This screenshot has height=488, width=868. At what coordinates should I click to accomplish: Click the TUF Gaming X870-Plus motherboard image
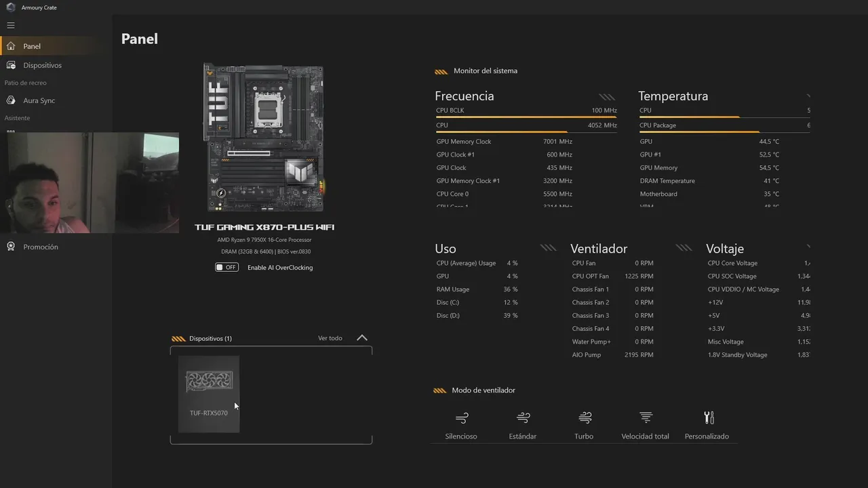(x=264, y=138)
